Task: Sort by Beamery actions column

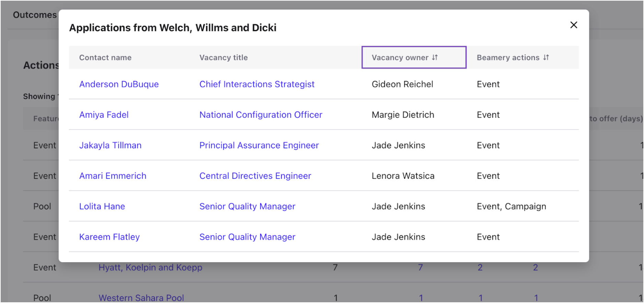Action: 513,58
